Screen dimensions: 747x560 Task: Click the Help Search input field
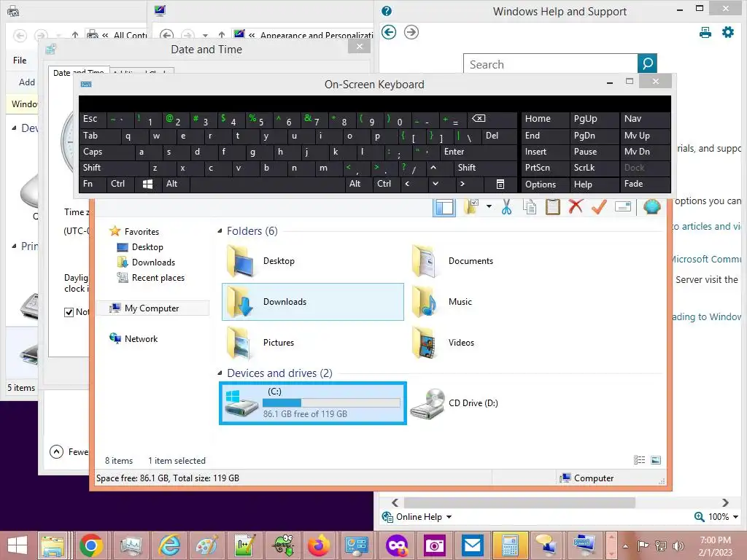pos(550,64)
